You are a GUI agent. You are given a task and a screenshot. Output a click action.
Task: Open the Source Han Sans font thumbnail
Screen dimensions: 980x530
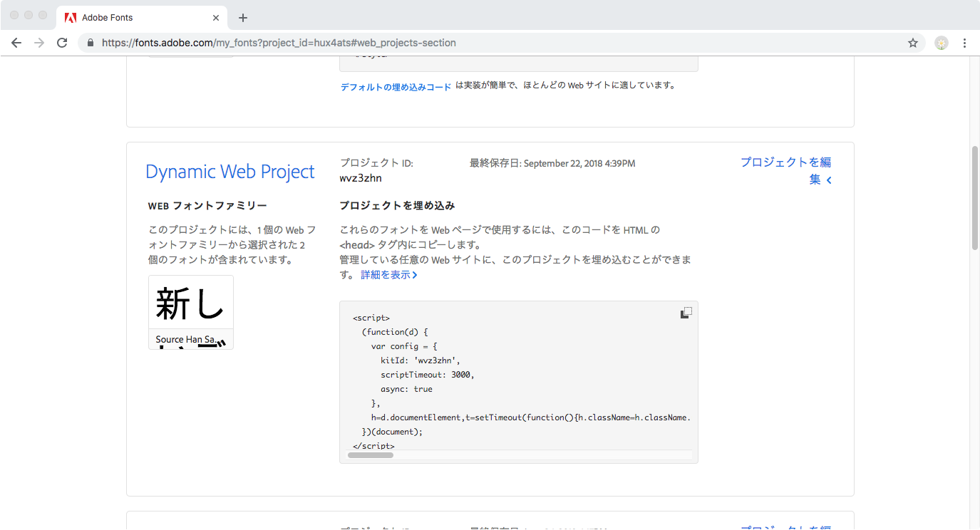point(191,312)
